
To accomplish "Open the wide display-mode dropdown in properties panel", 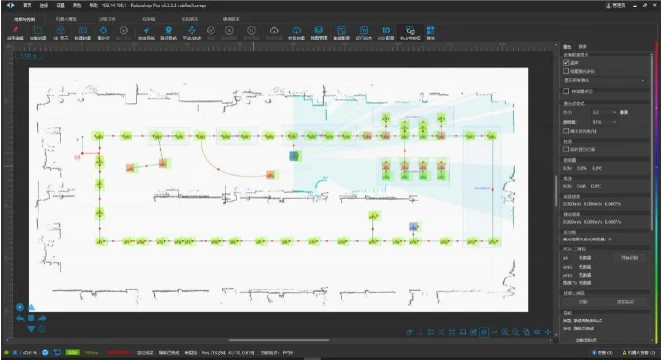I will (604, 80).
